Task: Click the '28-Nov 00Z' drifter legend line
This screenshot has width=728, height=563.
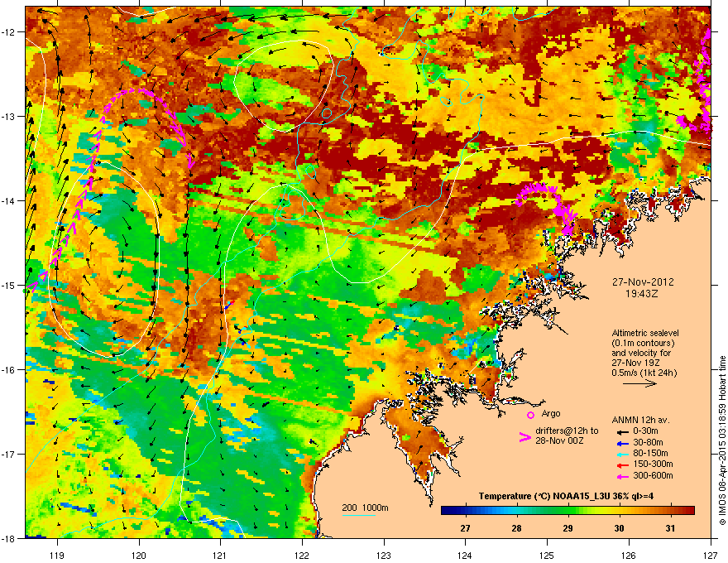Action: click(559, 440)
